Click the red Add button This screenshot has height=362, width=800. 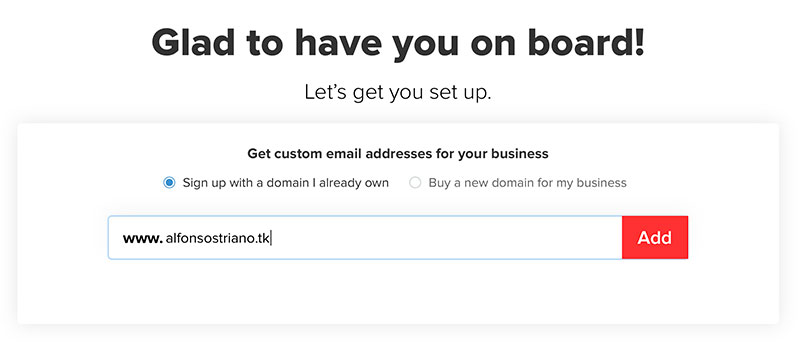(x=655, y=238)
